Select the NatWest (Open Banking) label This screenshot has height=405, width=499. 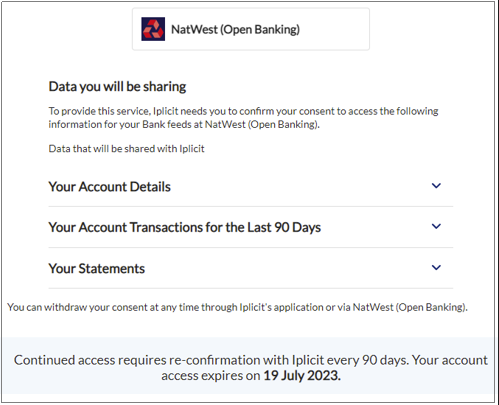(235, 29)
